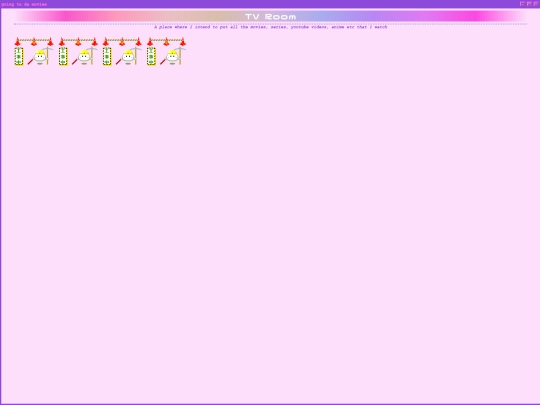Click the leftmost under-construction worker image
This screenshot has height=405, width=540.
pyautogui.click(x=34, y=51)
